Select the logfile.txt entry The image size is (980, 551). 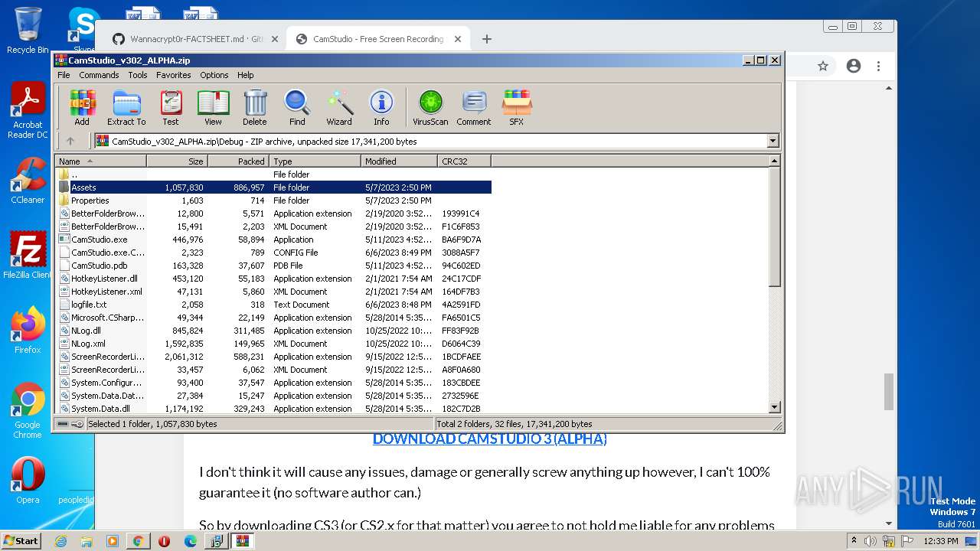274,305
